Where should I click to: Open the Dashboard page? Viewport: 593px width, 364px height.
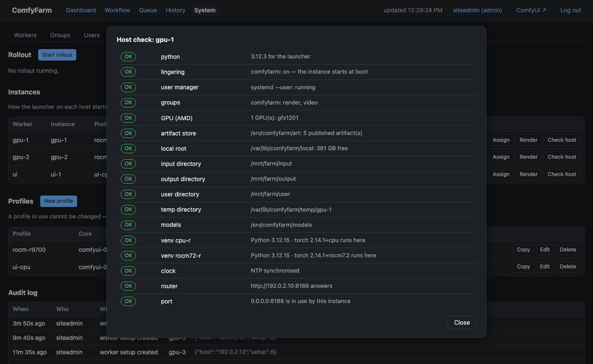pyautogui.click(x=81, y=10)
